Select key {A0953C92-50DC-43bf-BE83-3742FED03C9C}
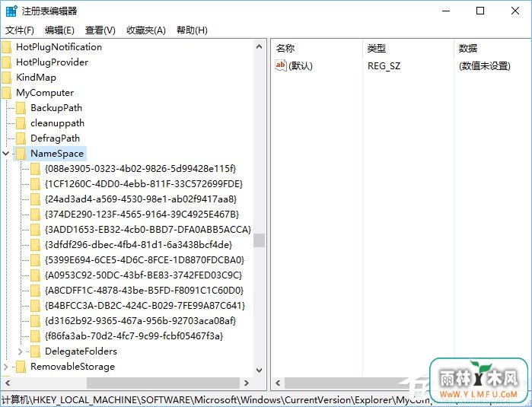 [x=144, y=275]
